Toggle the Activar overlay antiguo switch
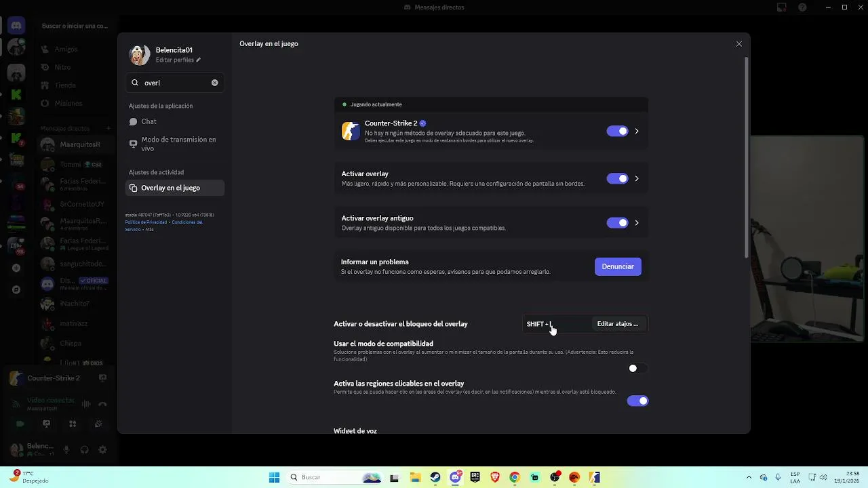 pyautogui.click(x=617, y=222)
